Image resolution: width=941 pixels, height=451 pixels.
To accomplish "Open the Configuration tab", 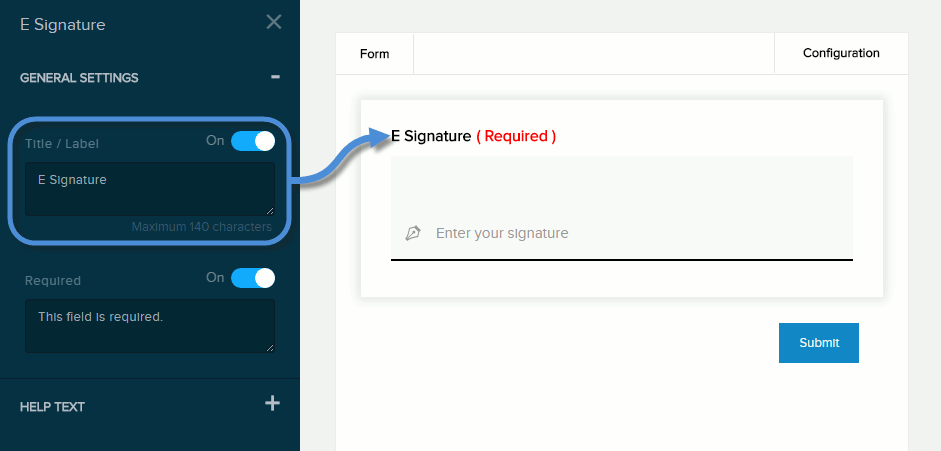I will (x=841, y=54).
